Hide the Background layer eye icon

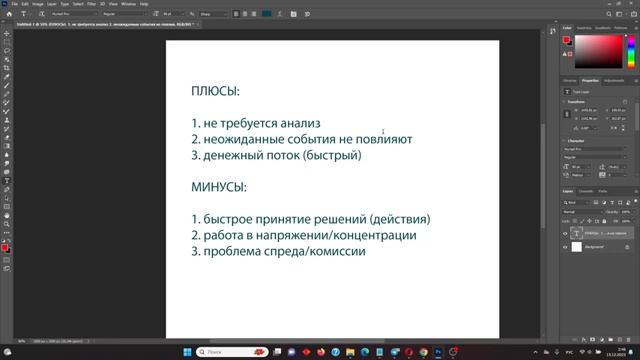(x=565, y=247)
